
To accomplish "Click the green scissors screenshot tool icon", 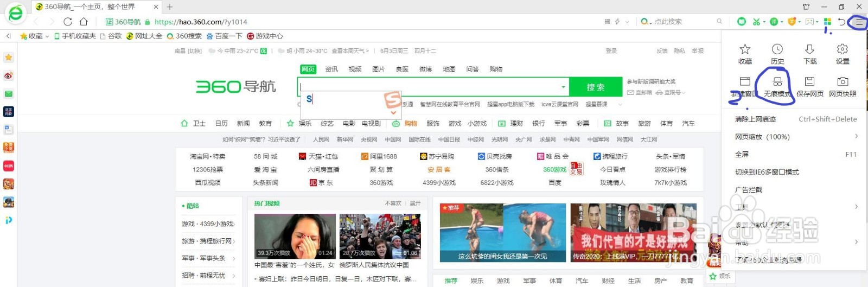I will click(x=756, y=22).
